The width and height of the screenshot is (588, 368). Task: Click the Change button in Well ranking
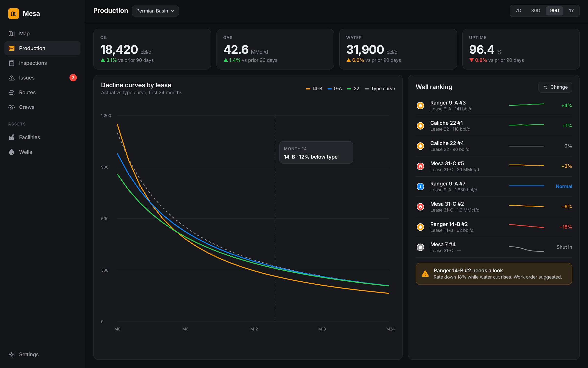[555, 87]
